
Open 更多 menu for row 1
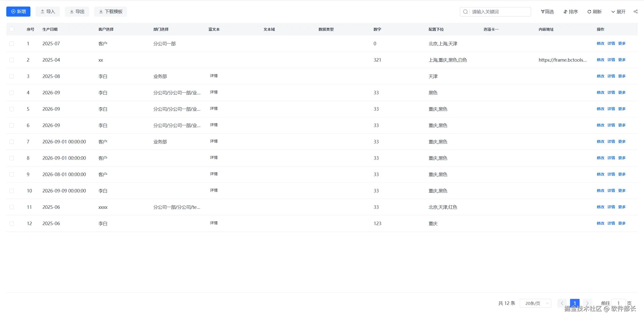pos(622,44)
